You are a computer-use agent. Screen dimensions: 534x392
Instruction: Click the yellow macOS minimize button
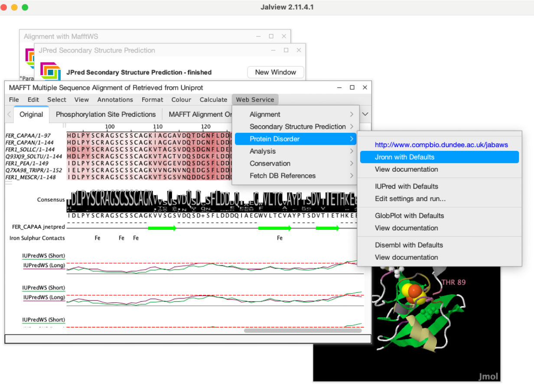click(x=14, y=7)
